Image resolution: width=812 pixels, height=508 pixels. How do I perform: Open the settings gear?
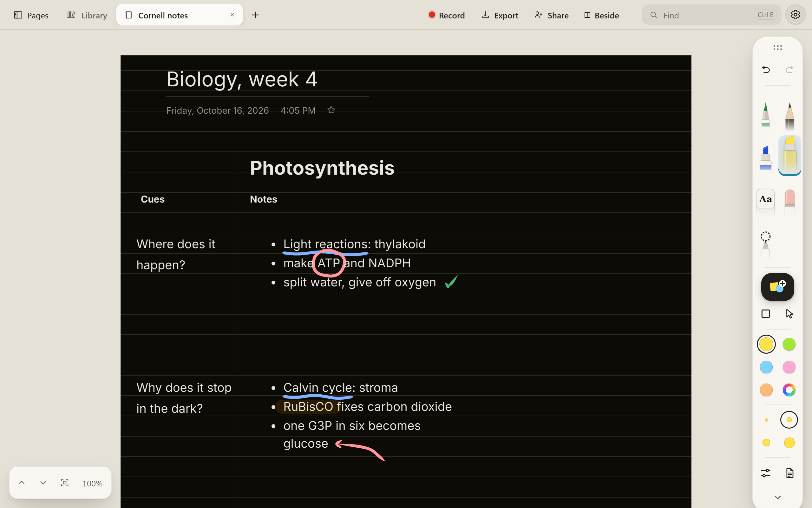(x=795, y=15)
